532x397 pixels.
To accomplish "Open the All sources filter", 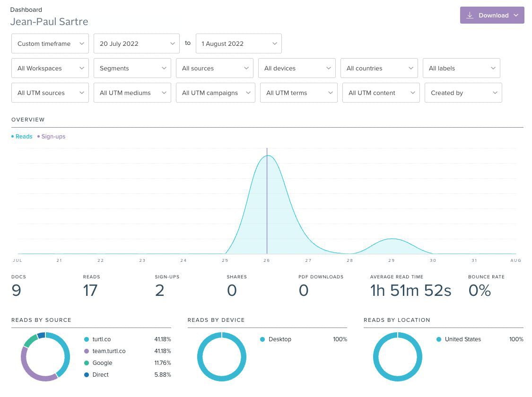I will point(214,68).
